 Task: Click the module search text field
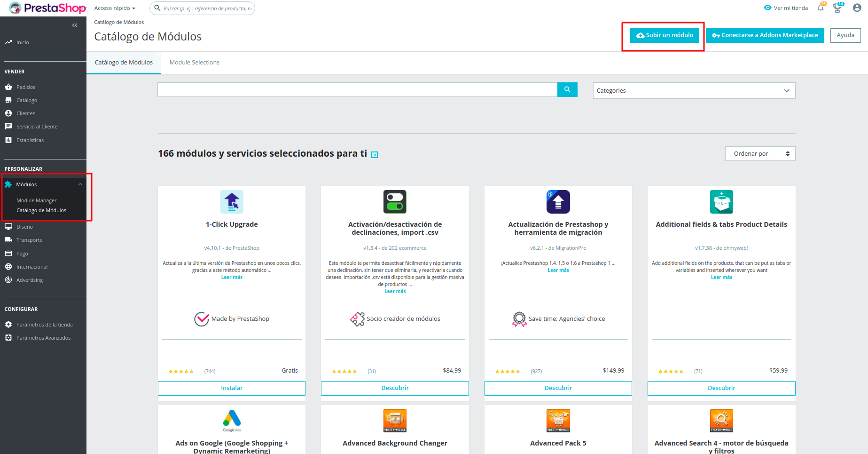(x=358, y=89)
